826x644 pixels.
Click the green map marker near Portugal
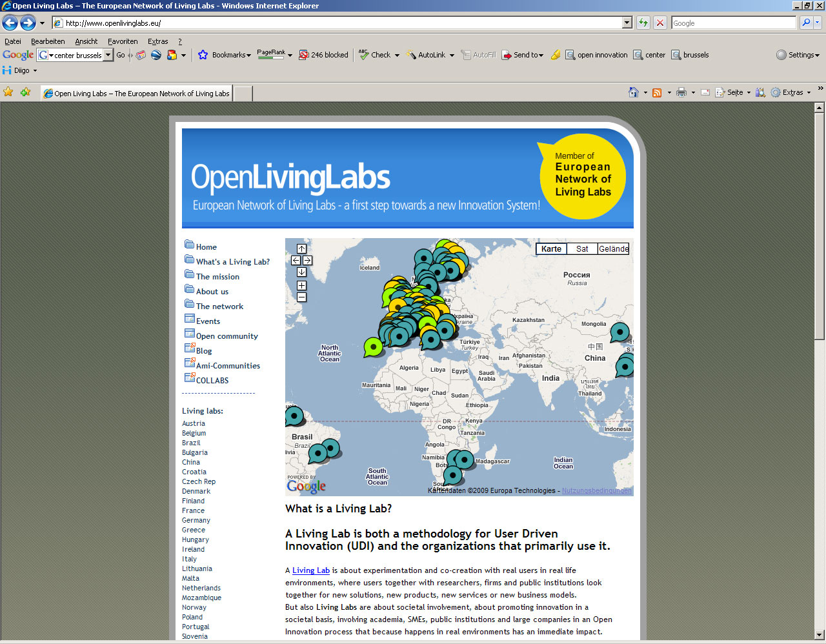[372, 347]
